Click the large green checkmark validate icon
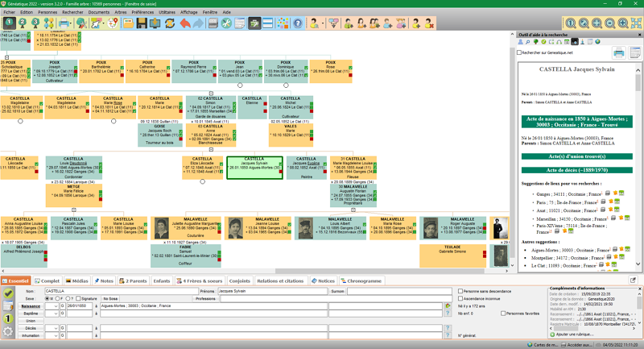This screenshot has width=644, height=349. [8, 293]
